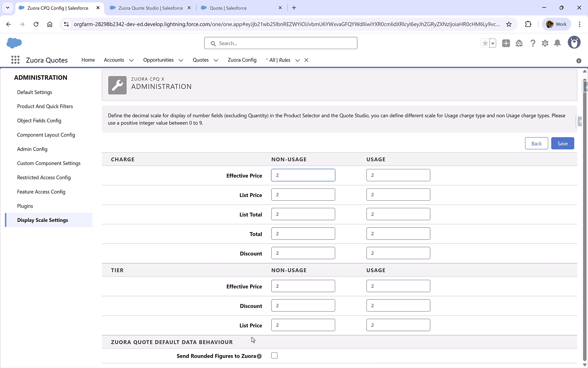Open the App Launcher waffle icon

point(15,60)
